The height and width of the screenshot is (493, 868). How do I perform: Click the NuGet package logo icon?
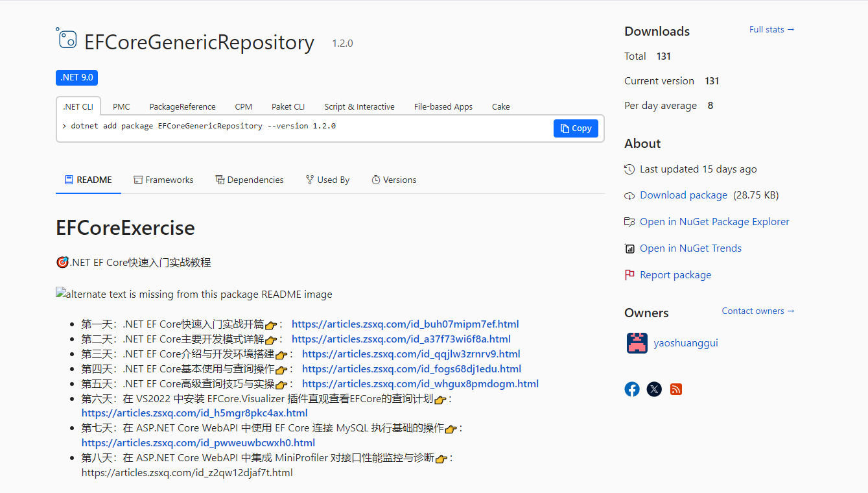(x=66, y=38)
